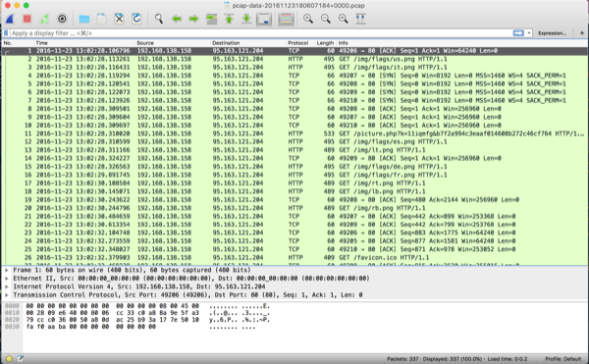This screenshot has height=364, width=589.
Task: Click the display filter bookmark icon
Action: coord(6,33)
